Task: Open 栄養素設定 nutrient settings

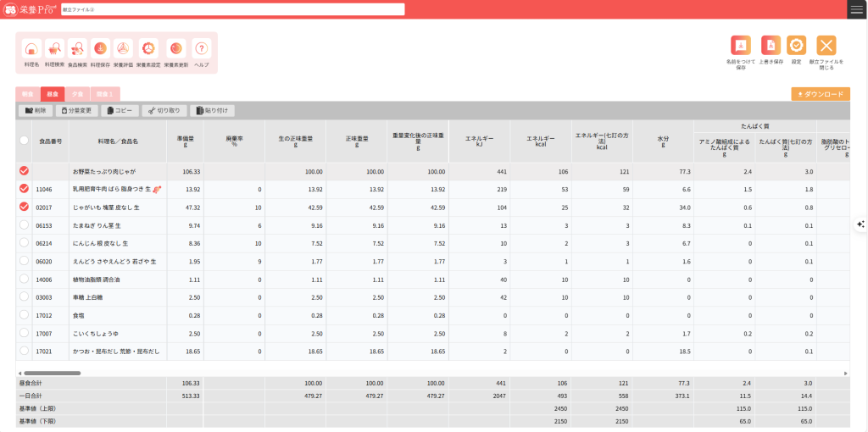Action: (x=148, y=49)
